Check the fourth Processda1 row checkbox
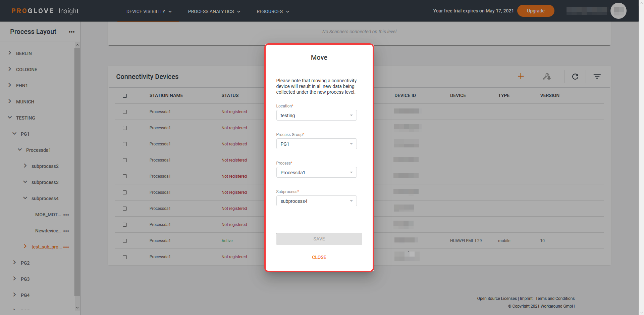Image resolution: width=644 pixels, height=315 pixels. pos(125,160)
